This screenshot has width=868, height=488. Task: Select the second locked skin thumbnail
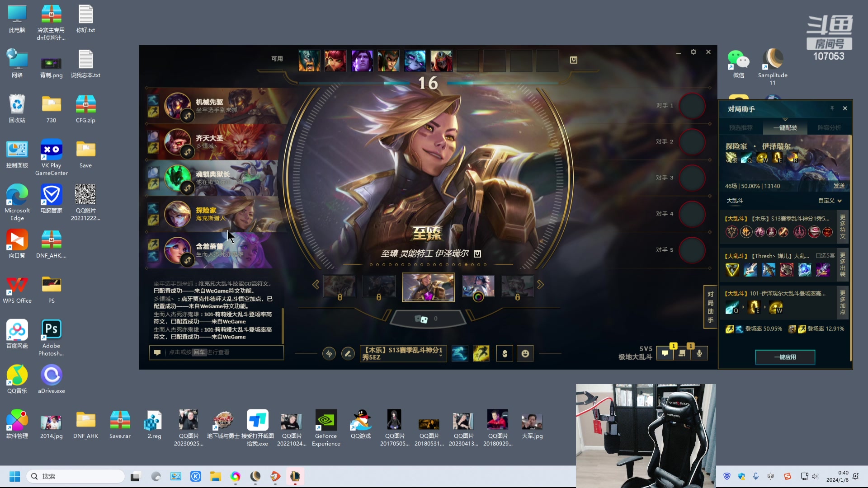point(379,286)
